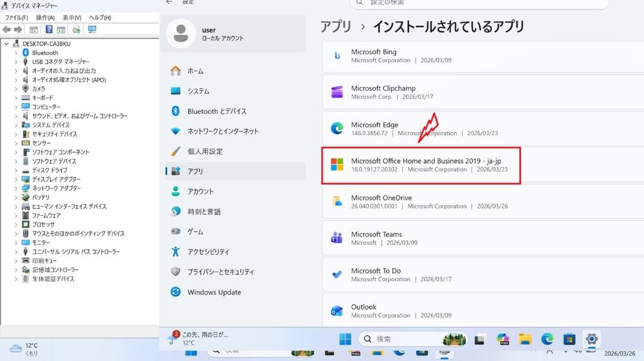
Task: Expand the 生体認証デバイス category
Action: coord(16,279)
